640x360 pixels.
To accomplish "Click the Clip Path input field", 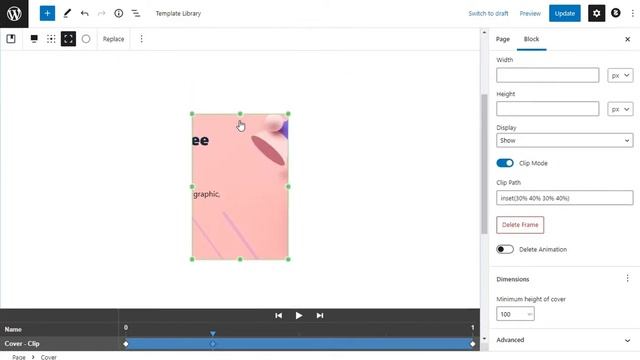I will click(564, 198).
